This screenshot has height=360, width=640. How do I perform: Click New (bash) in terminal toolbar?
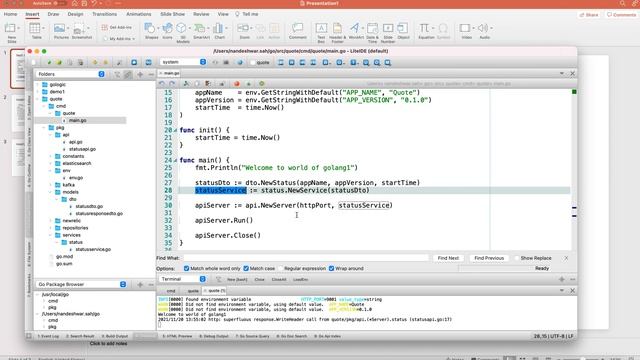click(237, 280)
